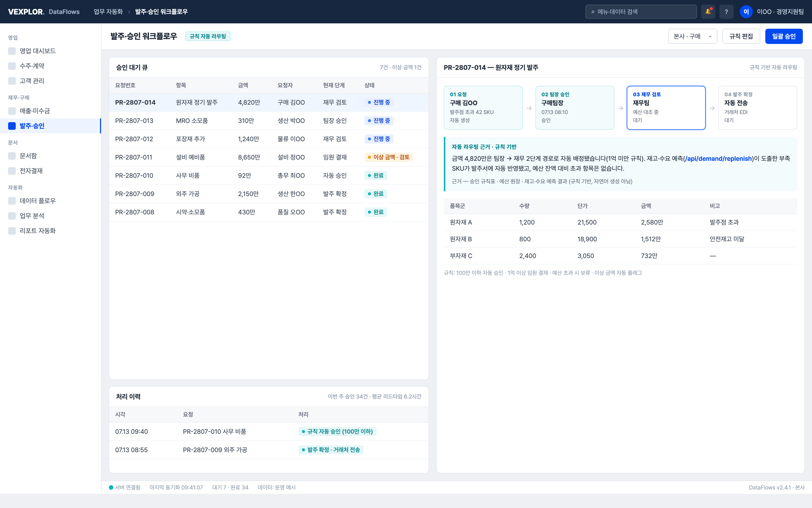The height and width of the screenshot is (508, 812).
Task: Open 영업 대시보드 menu item
Action: 50,51
